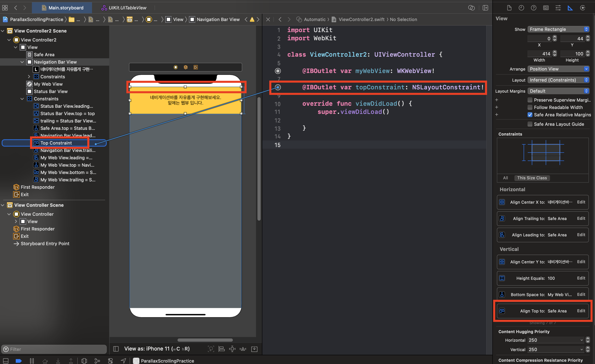Enable Safe Area Layout Guide checkbox

(530, 124)
